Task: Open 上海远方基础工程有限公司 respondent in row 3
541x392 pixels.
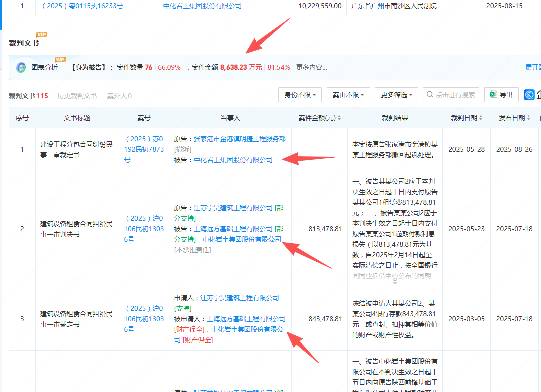Action: [246, 319]
